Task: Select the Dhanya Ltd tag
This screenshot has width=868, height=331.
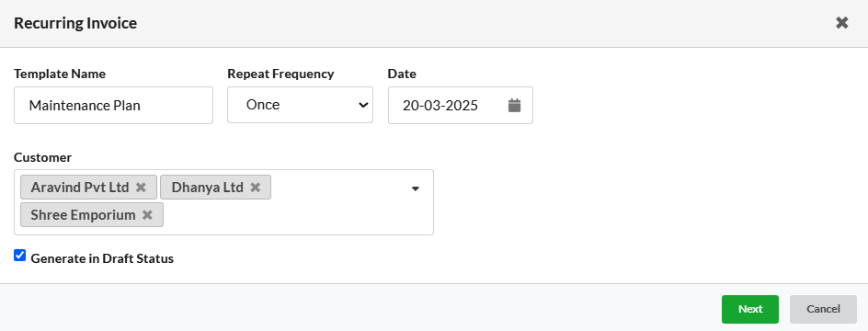Action: coord(207,187)
